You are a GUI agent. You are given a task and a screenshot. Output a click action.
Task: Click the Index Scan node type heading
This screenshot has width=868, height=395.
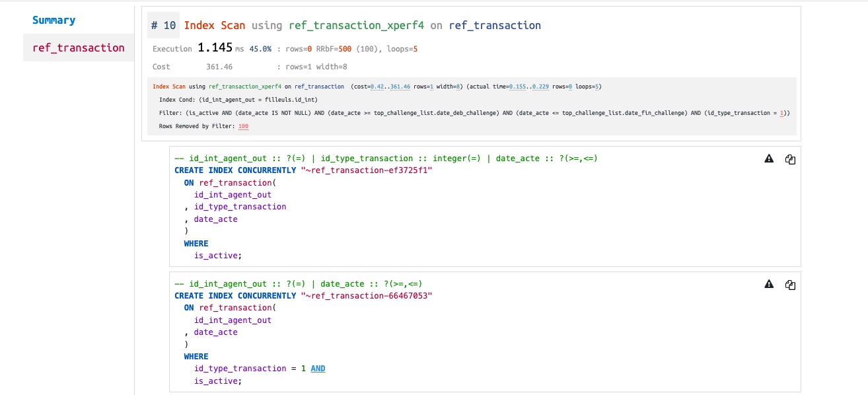[x=214, y=26]
